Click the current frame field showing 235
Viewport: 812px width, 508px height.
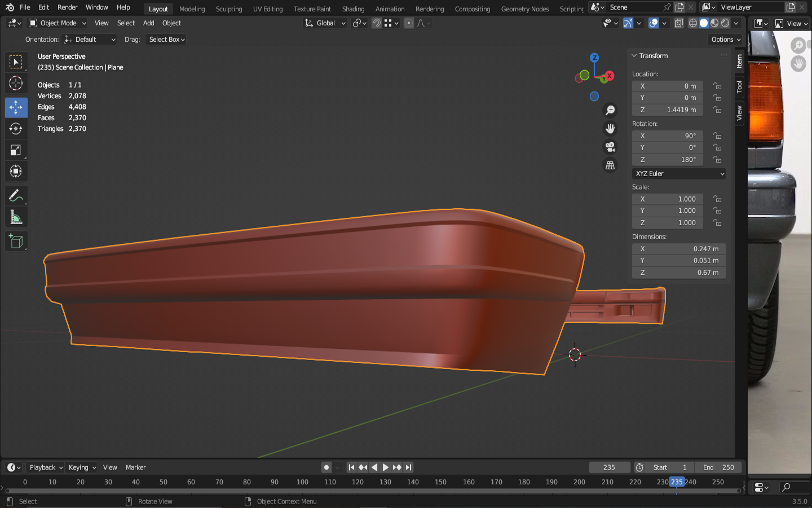click(x=610, y=467)
